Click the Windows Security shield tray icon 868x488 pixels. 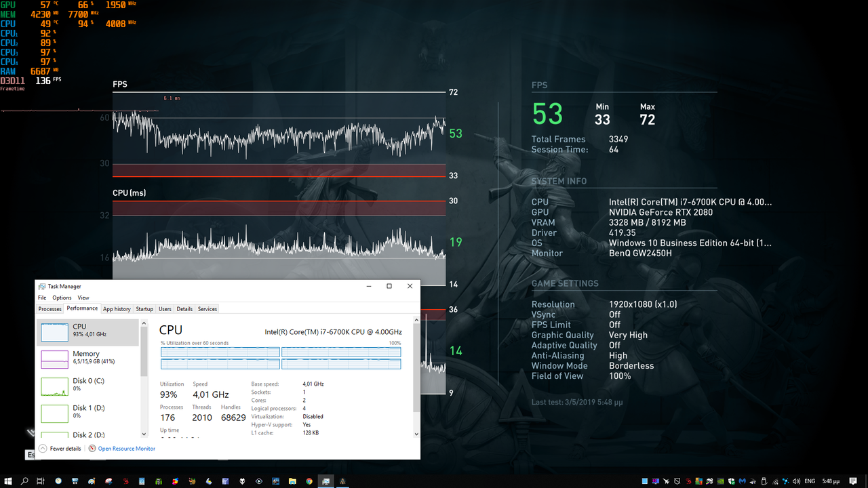coord(732,481)
